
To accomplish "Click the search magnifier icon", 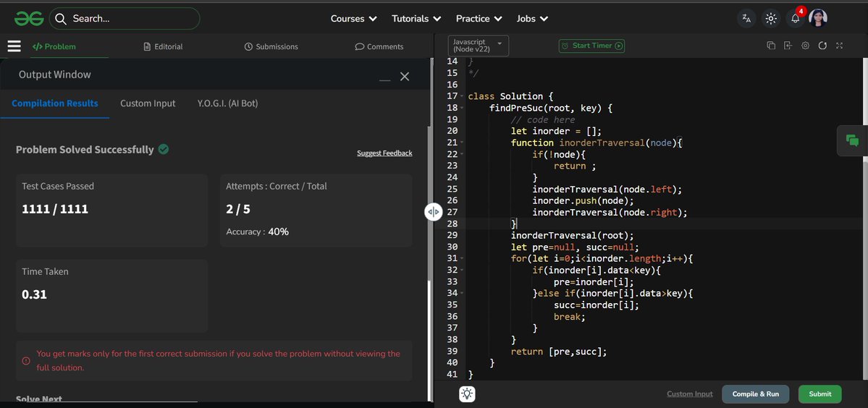I will click(x=61, y=19).
